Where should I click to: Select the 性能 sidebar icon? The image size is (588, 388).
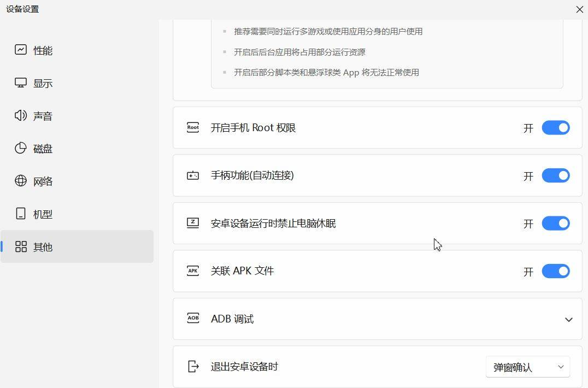[x=21, y=50]
